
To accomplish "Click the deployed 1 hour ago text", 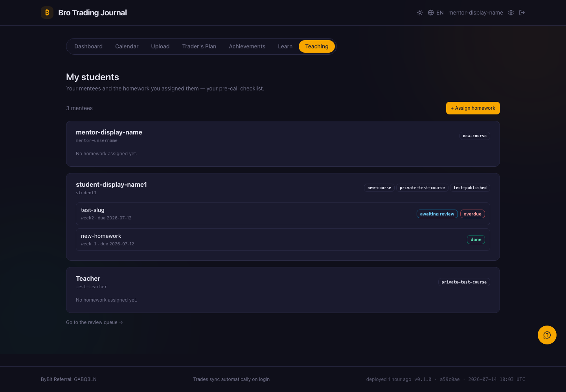I will (388, 379).
